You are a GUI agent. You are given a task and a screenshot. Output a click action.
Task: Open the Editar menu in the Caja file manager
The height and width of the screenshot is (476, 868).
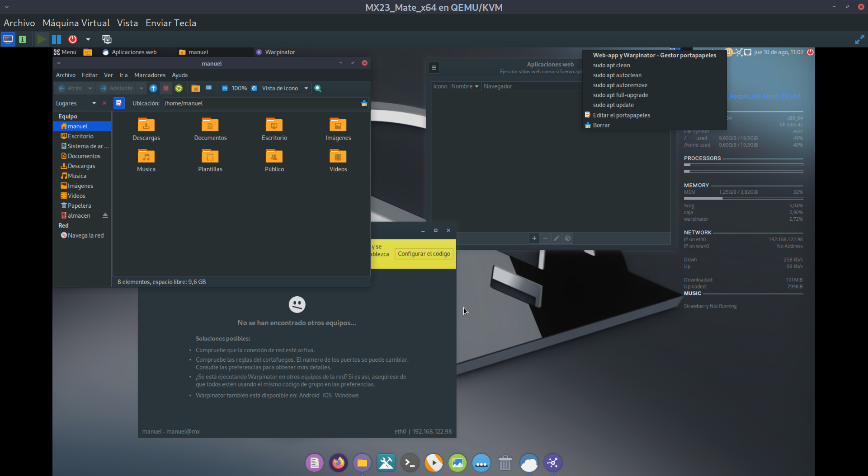[90, 75]
